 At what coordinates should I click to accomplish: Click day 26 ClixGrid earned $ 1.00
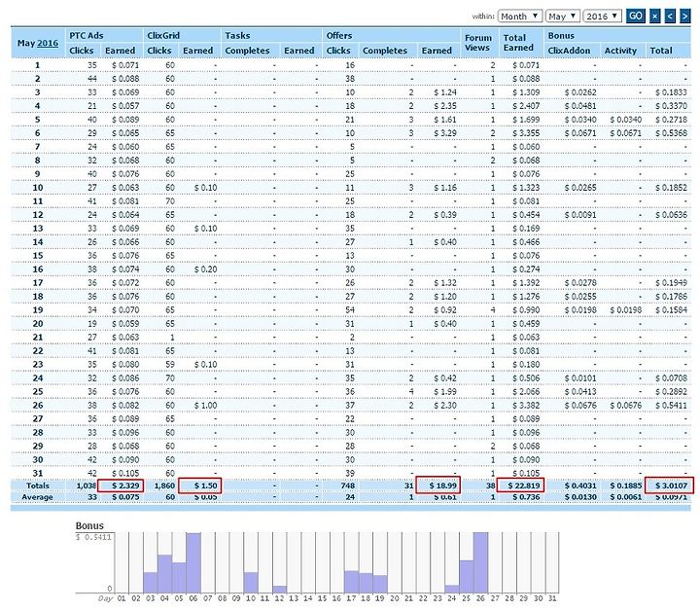tap(205, 406)
